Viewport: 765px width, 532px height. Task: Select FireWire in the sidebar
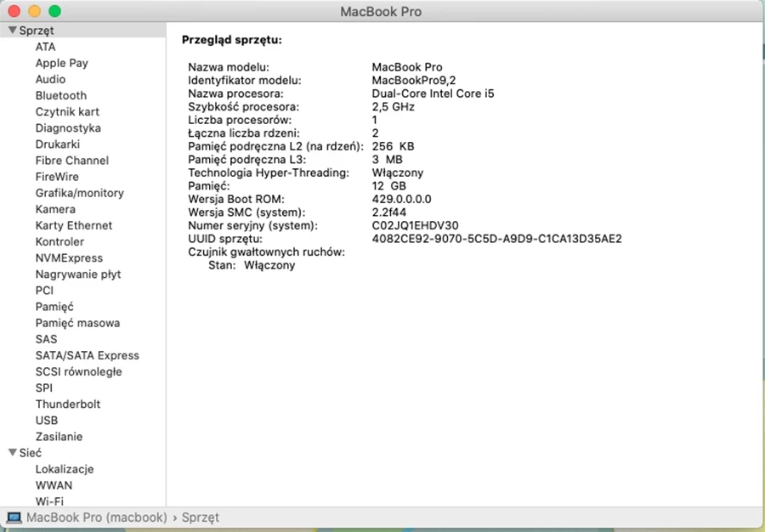[x=57, y=177]
